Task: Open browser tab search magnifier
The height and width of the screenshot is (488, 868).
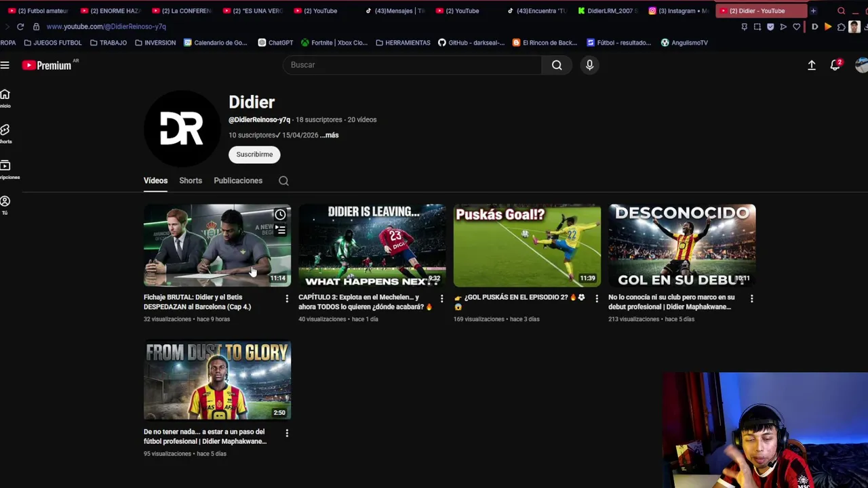Action: (x=841, y=11)
